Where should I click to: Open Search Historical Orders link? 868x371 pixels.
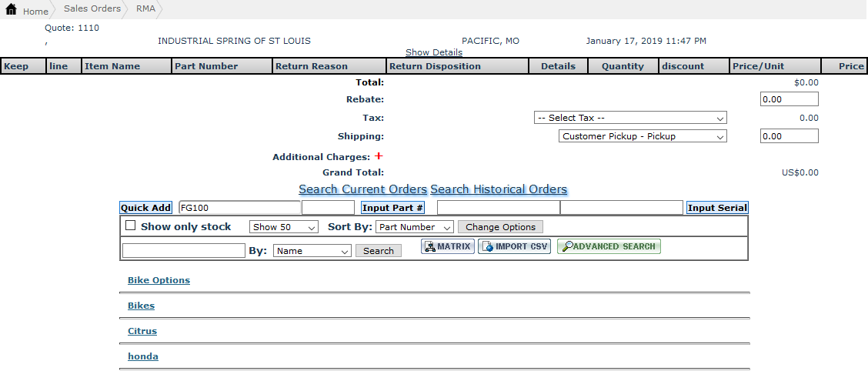pyautogui.click(x=499, y=189)
